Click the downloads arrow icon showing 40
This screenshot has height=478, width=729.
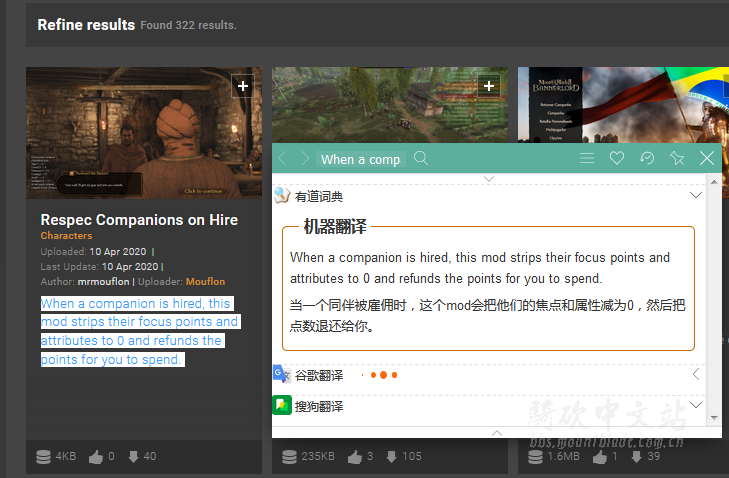point(133,457)
